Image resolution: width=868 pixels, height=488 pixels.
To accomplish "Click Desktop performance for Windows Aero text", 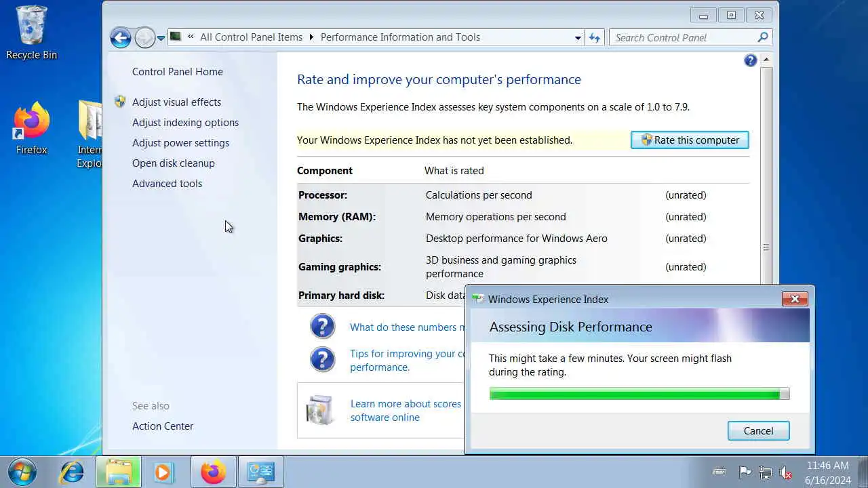I will (x=517, y=239).
